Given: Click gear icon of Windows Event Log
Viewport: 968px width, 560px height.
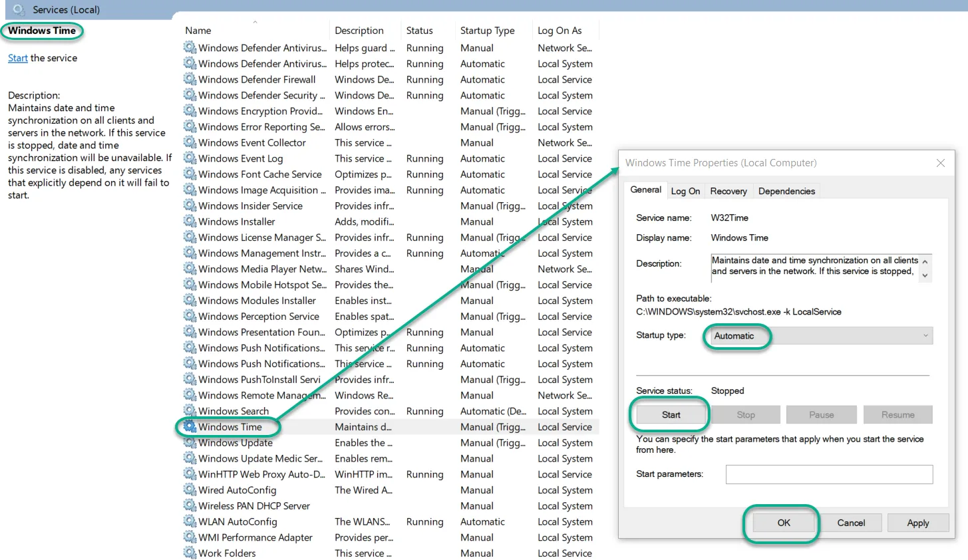Looking at the screenshot, I should coord(190,158).
